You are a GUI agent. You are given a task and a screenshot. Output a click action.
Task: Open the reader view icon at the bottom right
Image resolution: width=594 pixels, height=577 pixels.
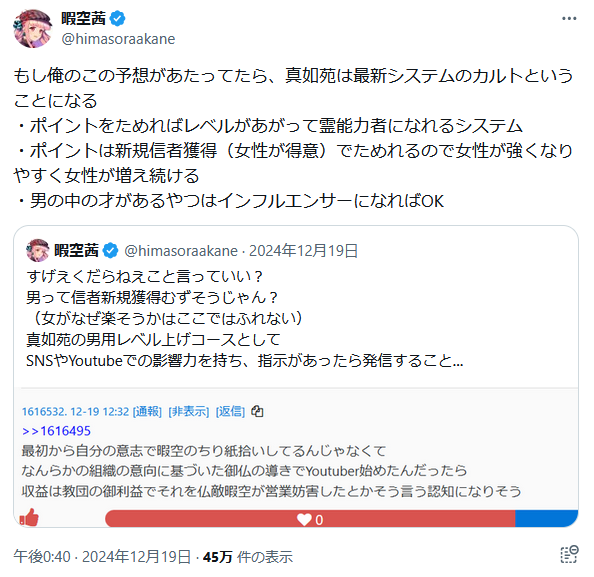click(x=569, y=555)
